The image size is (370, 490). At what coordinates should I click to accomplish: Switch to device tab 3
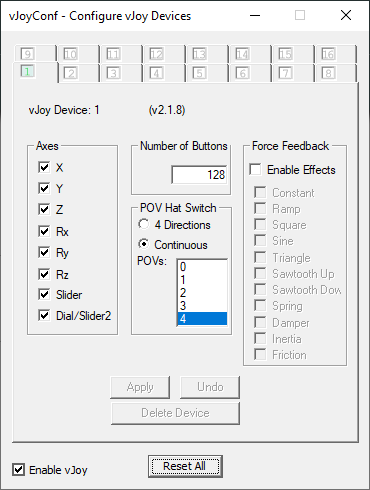tap(121, 73)
